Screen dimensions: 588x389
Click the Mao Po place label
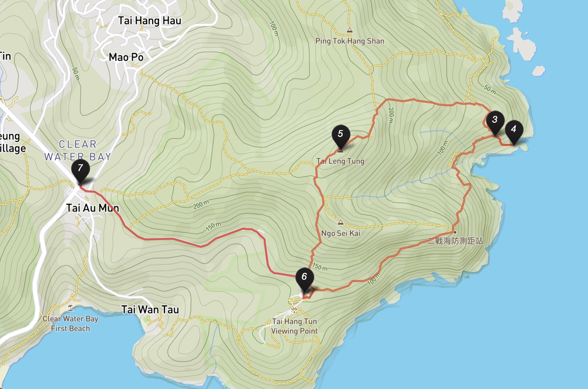126,57
